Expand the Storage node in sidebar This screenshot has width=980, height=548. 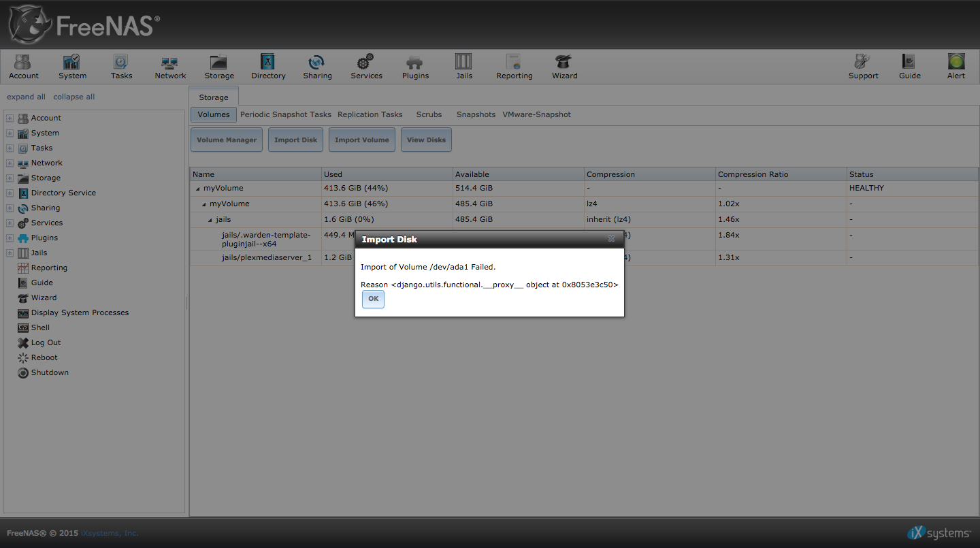pyautogui.click(x=10, y=178)
